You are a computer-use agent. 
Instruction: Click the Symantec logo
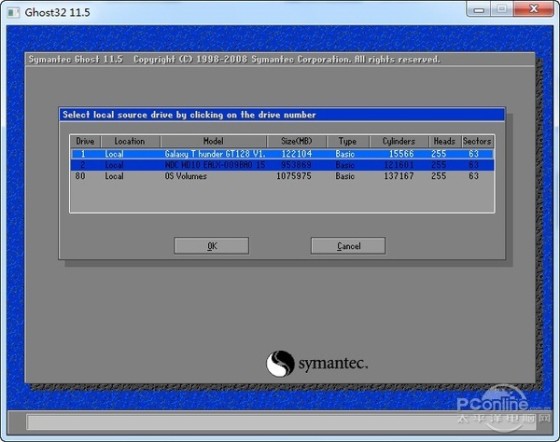tap(317, 363)
